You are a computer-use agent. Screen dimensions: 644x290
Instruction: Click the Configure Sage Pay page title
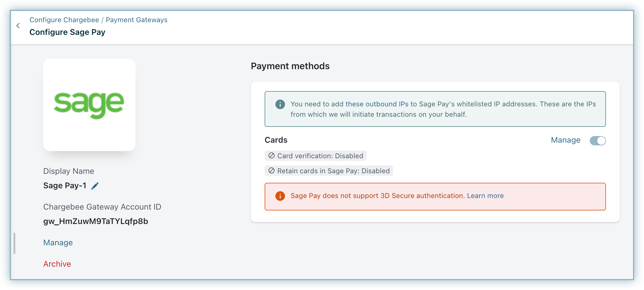(67, 32)
